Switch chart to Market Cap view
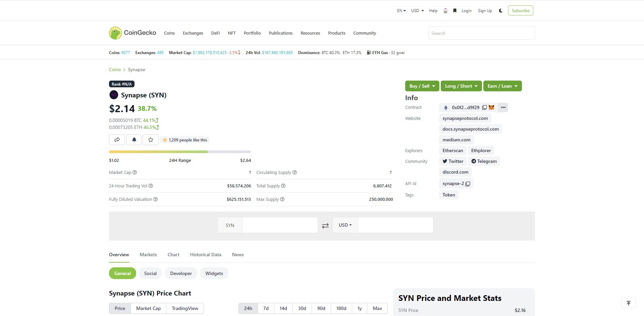This screenshot has width=644, height=316. 148,308
